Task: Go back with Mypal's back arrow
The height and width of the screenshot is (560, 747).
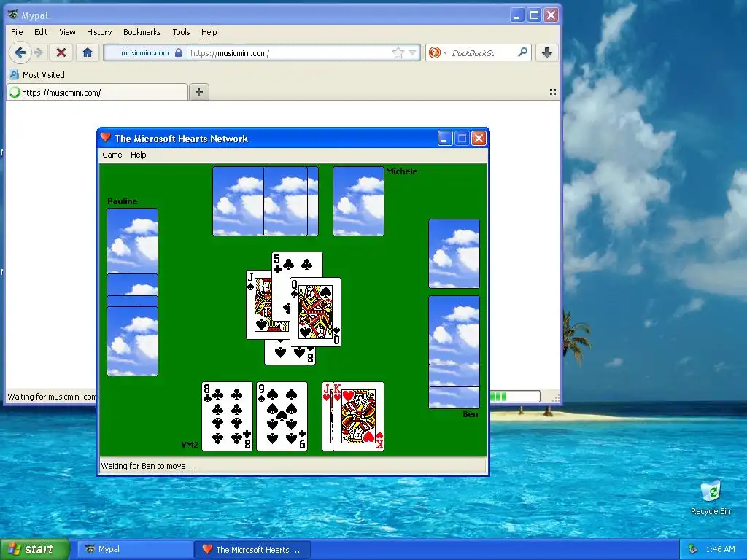Action: click(x=20, y=52)
